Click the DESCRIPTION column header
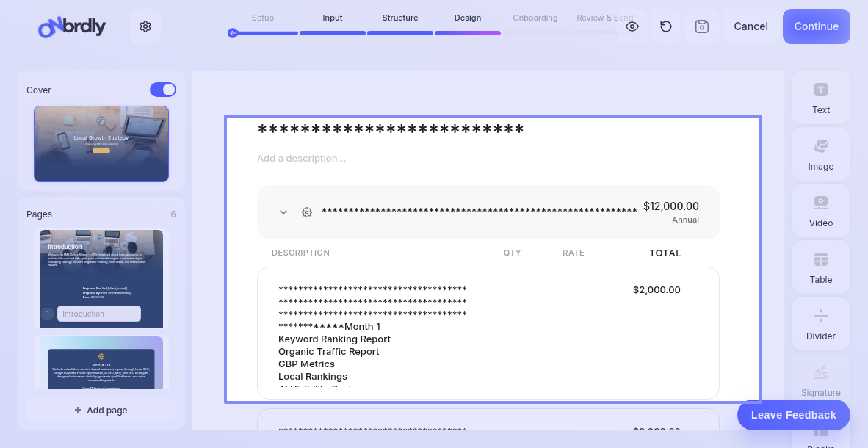This screenshot has height=448, width=868. [x=300, y=253]
